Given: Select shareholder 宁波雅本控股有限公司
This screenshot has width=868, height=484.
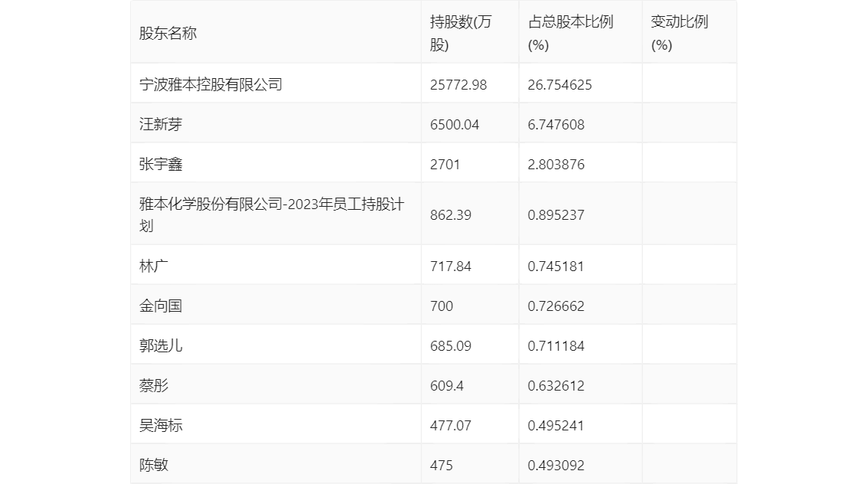Looking at the screenshot, I should (211, 85).
